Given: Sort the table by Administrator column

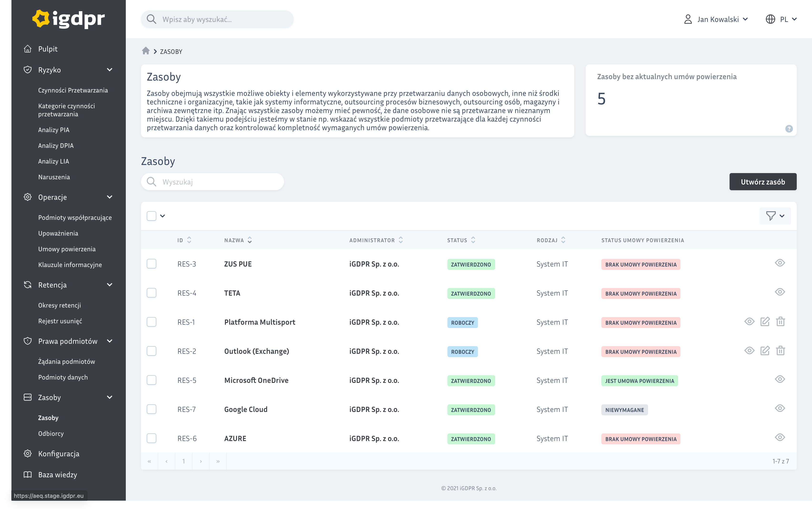Looking at the screenshot, I should [x=401, y=240].
